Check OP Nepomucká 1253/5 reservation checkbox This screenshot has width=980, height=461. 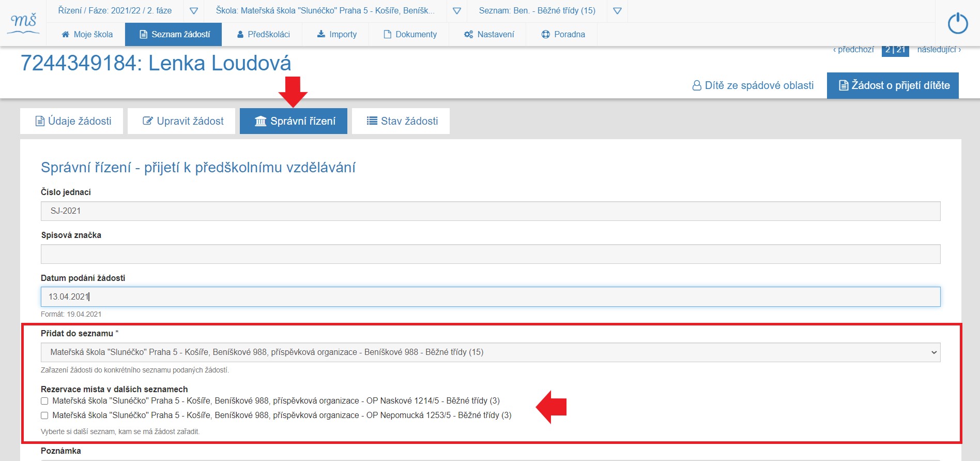[x=44, y=415]
